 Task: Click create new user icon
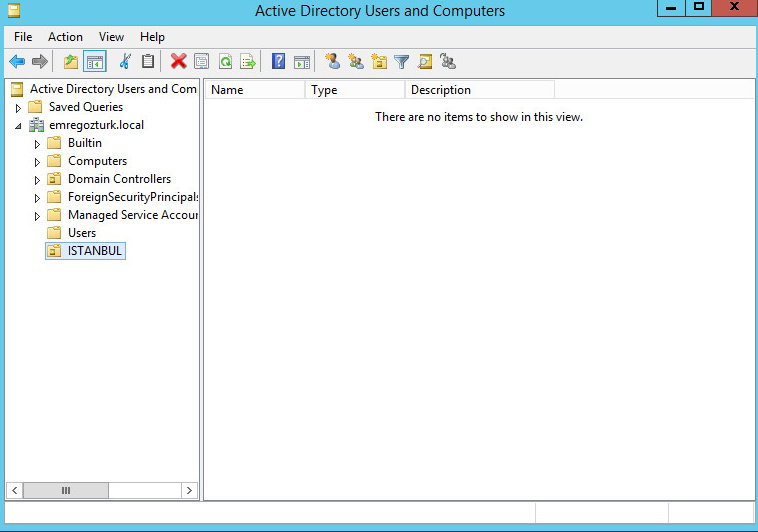pos(332,62)
